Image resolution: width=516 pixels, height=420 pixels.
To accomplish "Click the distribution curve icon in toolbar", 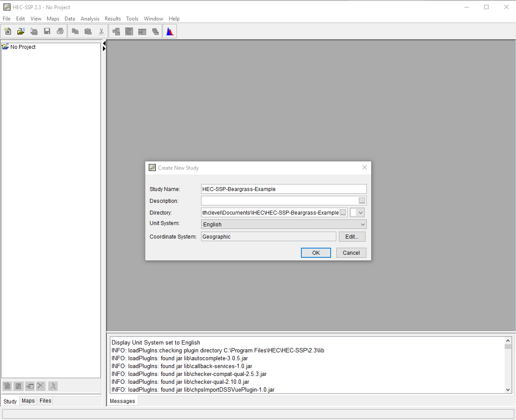I will pos(170,31).
